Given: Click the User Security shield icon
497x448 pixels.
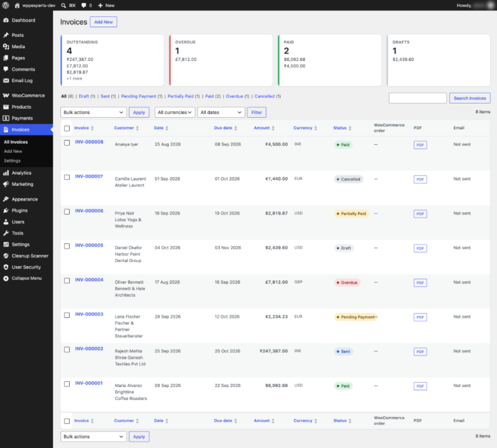Looking at the screenshot, I should click(x=6, y=267).
